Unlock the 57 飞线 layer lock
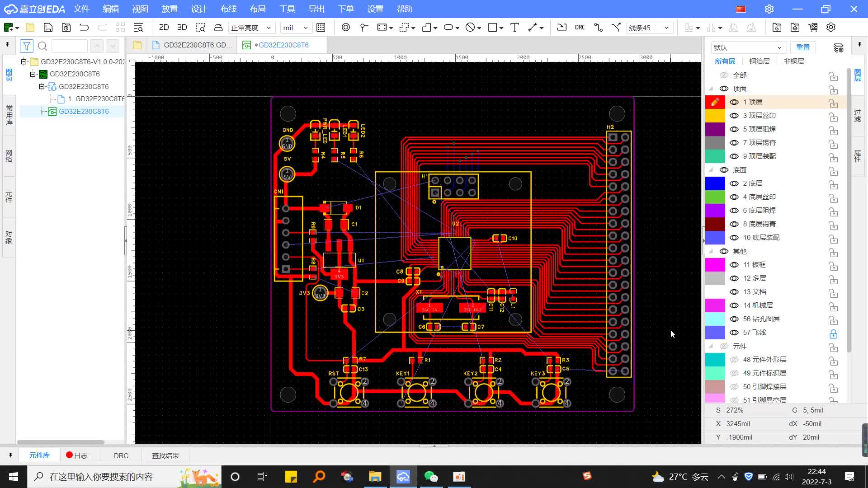This screenshot has width=868, height=488. (x=833, y=334)
